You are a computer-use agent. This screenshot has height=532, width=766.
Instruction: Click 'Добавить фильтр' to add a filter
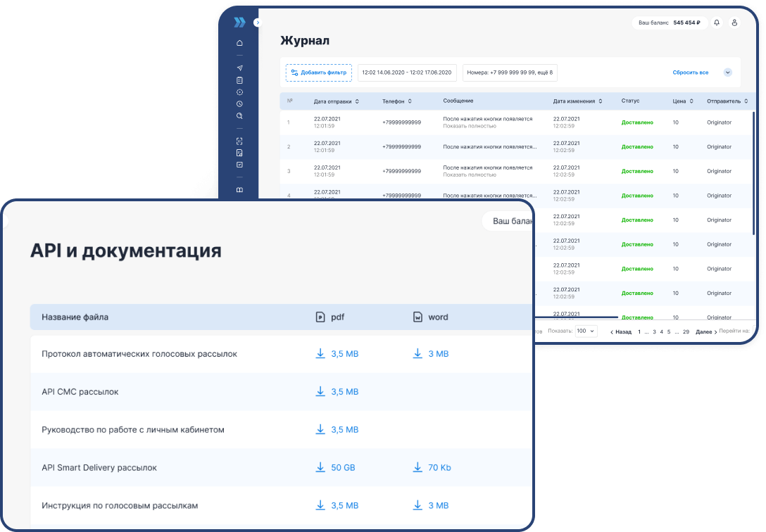[x=318, y=72]
